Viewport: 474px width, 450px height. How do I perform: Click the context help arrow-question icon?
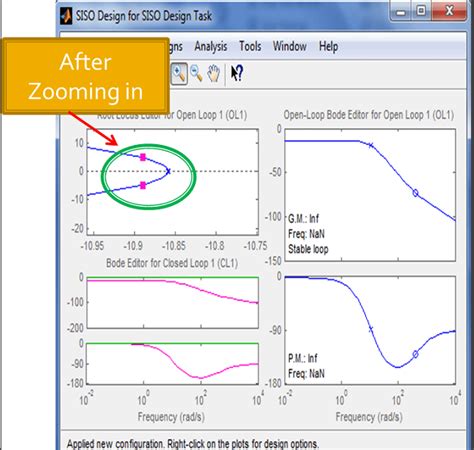(x=237, y=73)
